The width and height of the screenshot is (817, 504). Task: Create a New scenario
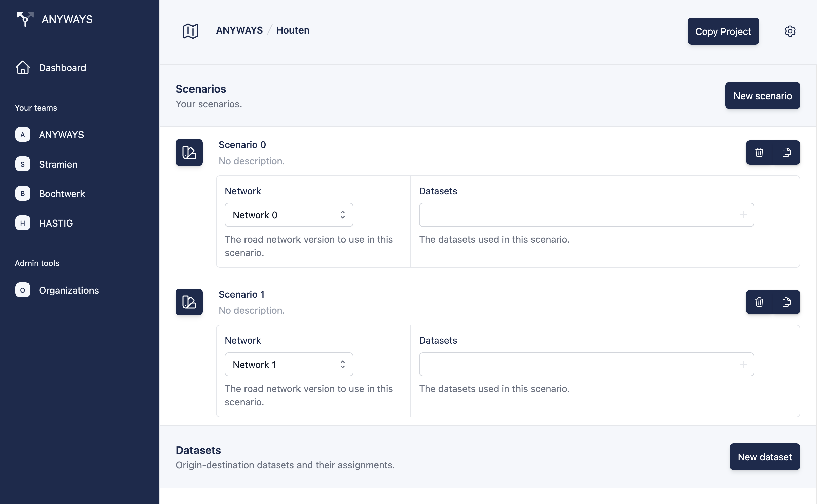click(x=762, y=96)
